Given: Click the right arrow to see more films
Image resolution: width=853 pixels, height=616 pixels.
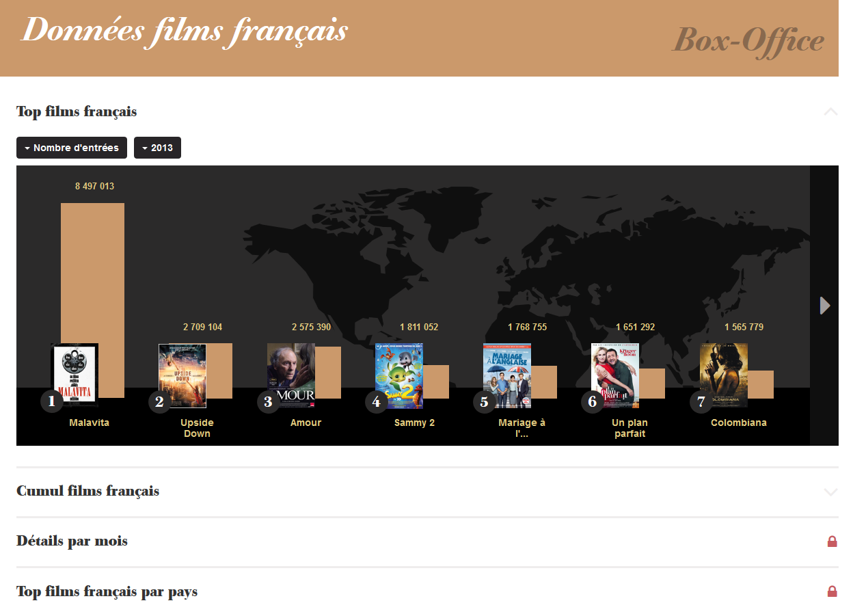Looking at the screenshot, I should click(825, 306).
